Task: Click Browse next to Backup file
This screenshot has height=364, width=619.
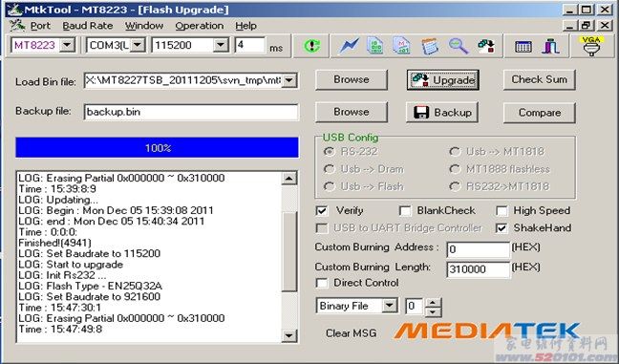Action: (x=352, y=112)
